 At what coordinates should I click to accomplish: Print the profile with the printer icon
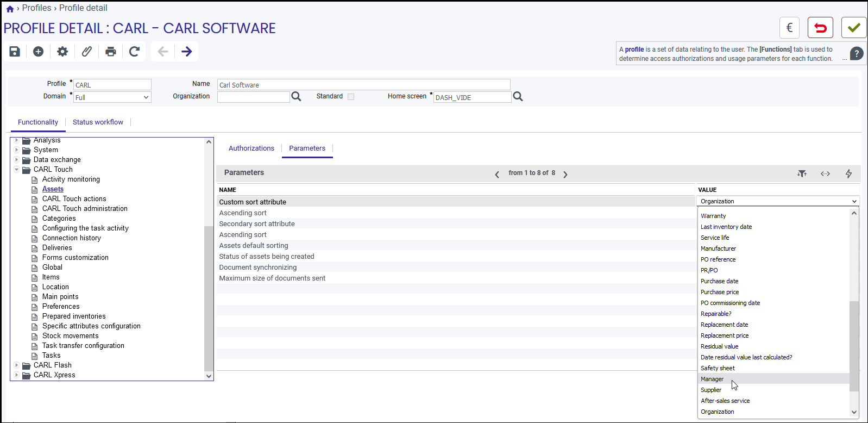click(111, 51)
